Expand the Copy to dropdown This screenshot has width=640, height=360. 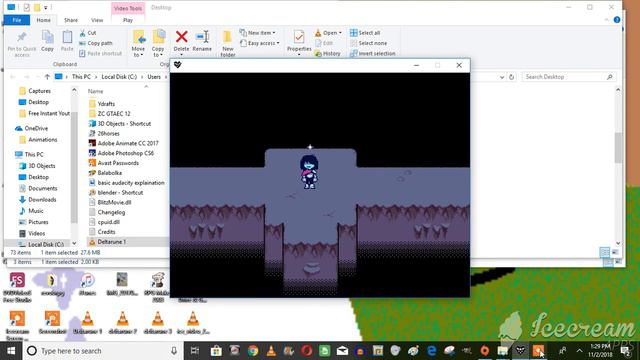pos(158,52)
